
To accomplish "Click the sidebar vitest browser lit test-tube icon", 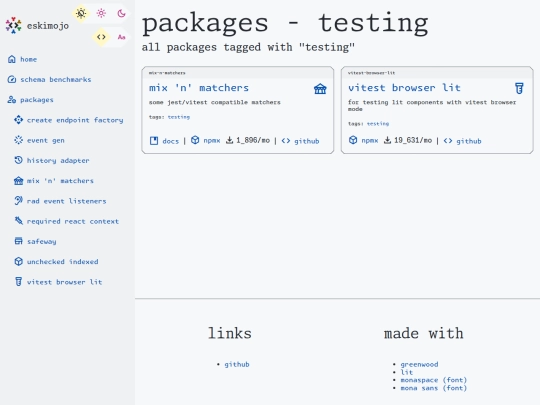I will tap(19, 282).
